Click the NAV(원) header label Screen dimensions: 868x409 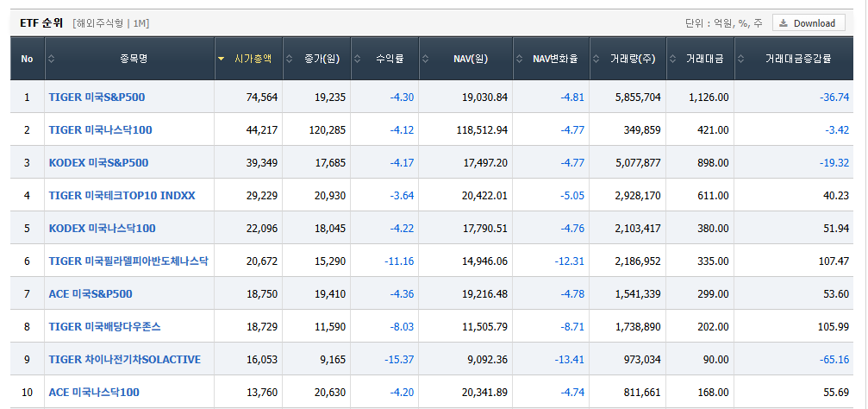click(470, 59)
